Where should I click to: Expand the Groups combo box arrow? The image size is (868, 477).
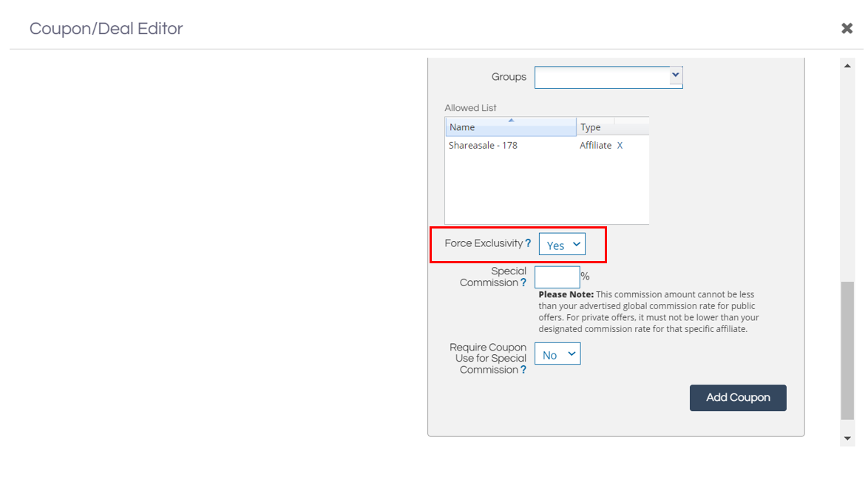pyautogui.click(x=675, y=75)
